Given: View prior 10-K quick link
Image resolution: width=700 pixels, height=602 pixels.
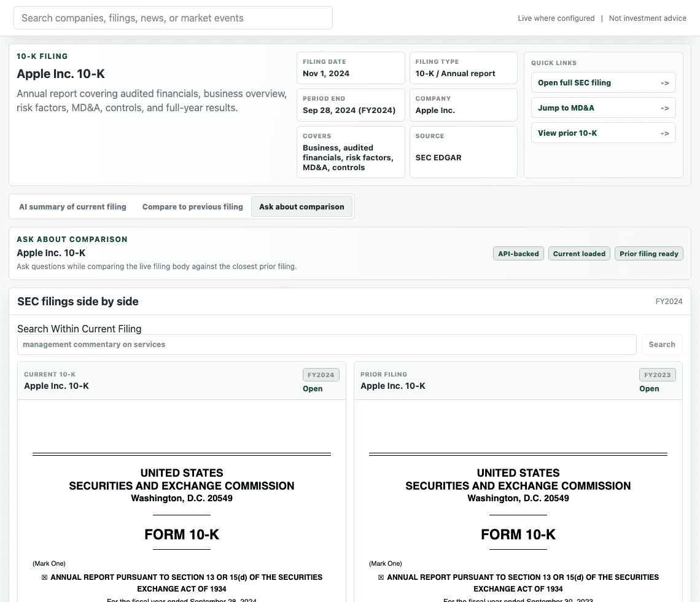Looking at the screenshot, I should (603, 133).
